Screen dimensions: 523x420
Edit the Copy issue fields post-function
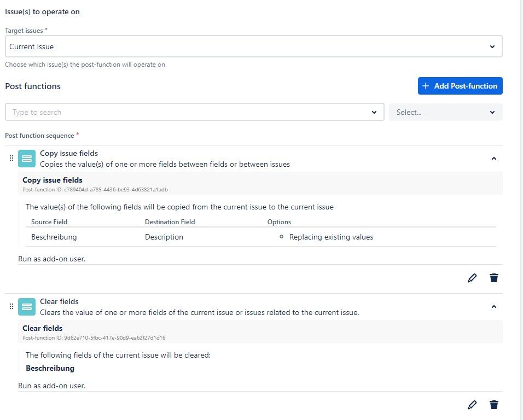tap(472, 278)
